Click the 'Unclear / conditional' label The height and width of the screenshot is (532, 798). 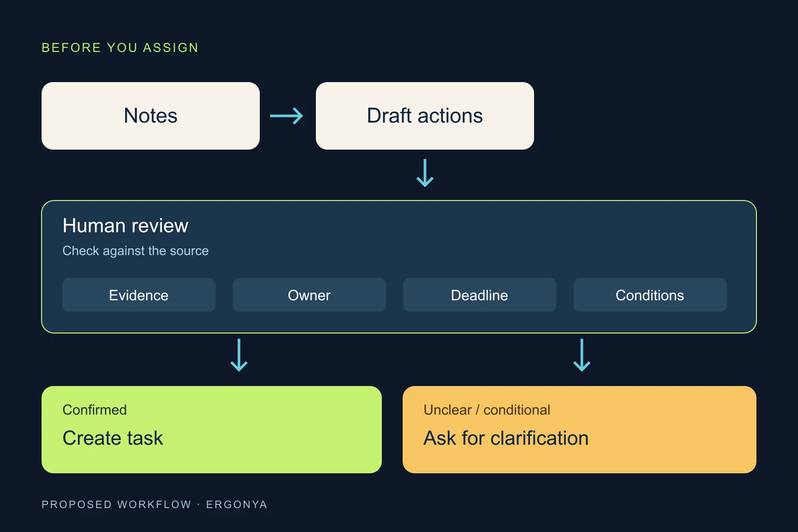(x=487, y=410)
